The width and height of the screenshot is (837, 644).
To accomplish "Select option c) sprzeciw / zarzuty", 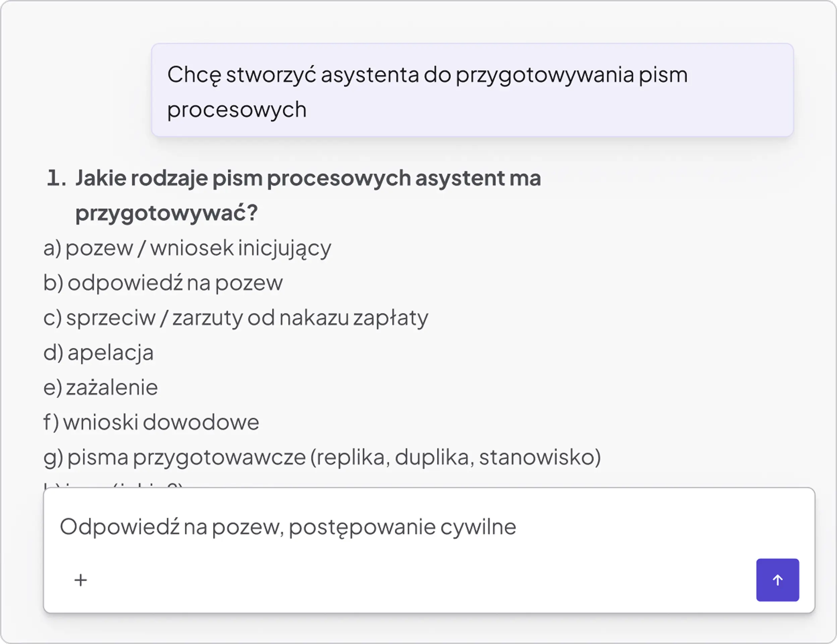I will 235,318.
